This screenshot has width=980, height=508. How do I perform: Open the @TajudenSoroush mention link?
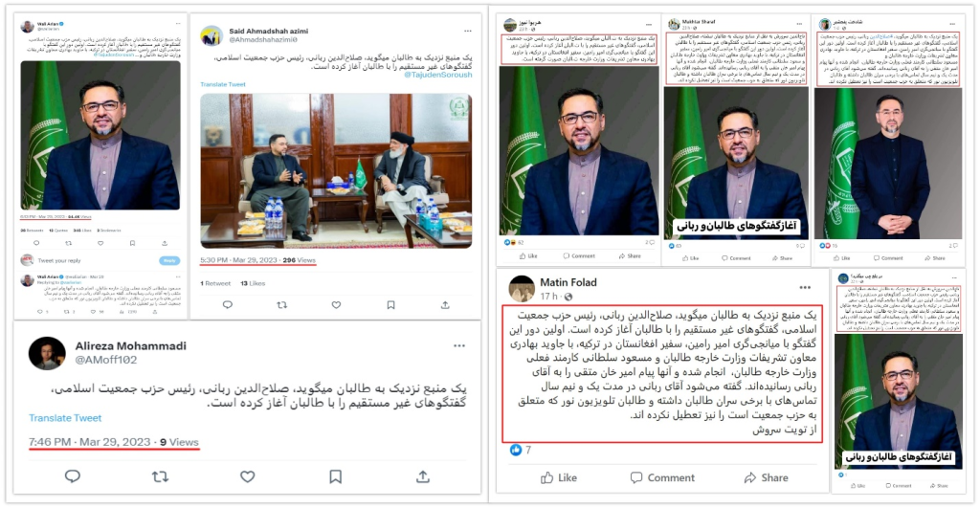pos(437,75)
